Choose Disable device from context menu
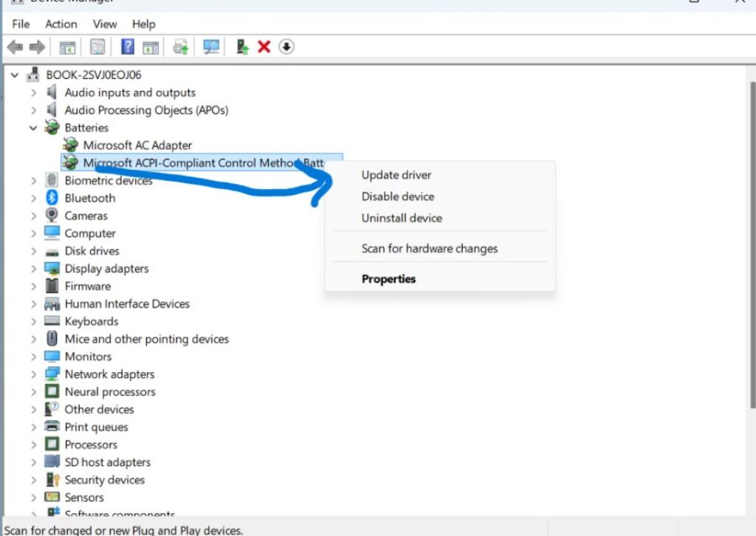 [x=398, y=196]
